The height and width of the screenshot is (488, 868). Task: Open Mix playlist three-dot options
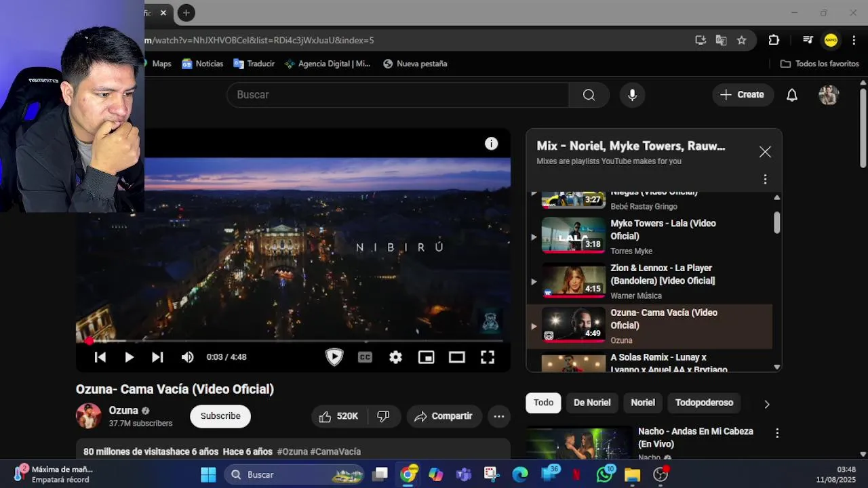tap(765, 180)
